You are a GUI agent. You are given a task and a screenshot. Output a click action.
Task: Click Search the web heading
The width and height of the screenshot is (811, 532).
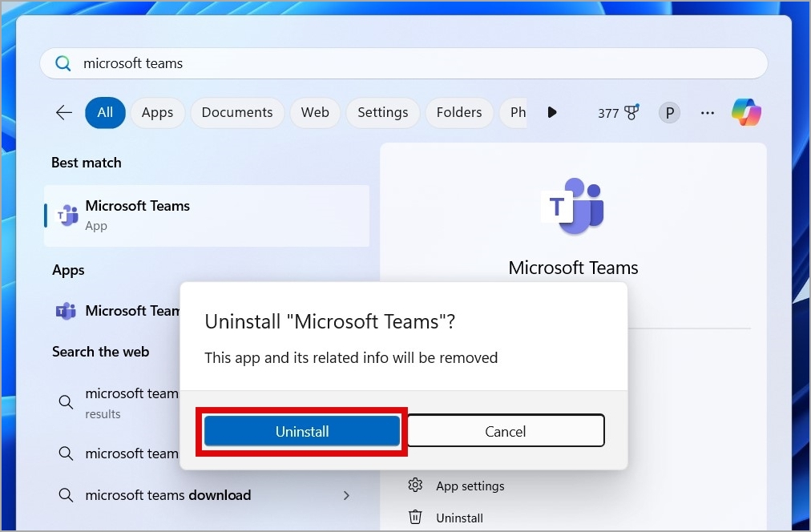[100, 352]
